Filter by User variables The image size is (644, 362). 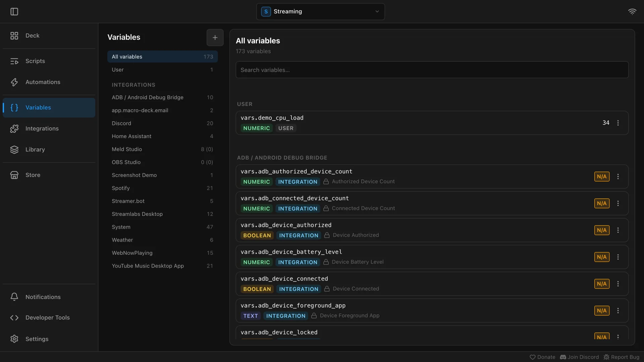click(x=162, y=70)
